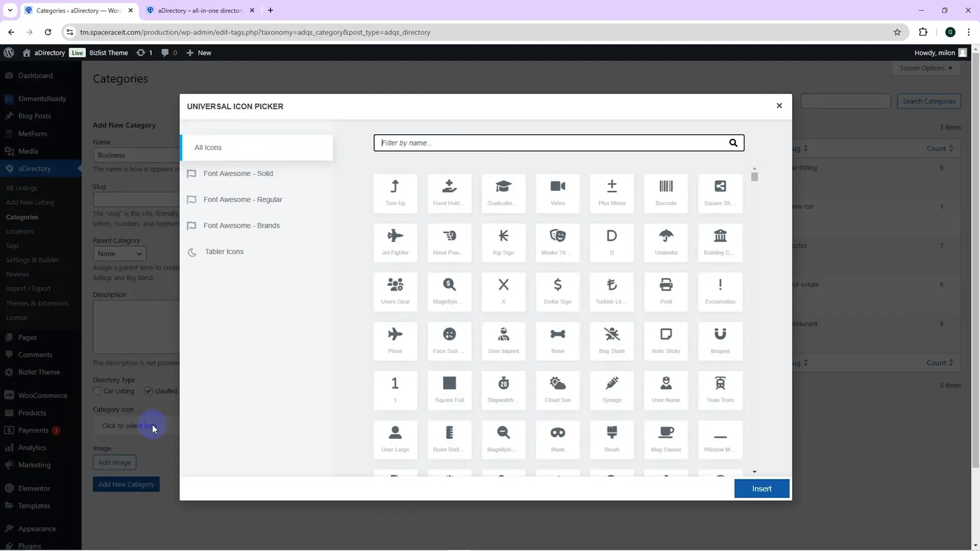Choose the Barcode icon
This screenshot has height=551, width=980.
pyautogui.click(x=666, y=193)
